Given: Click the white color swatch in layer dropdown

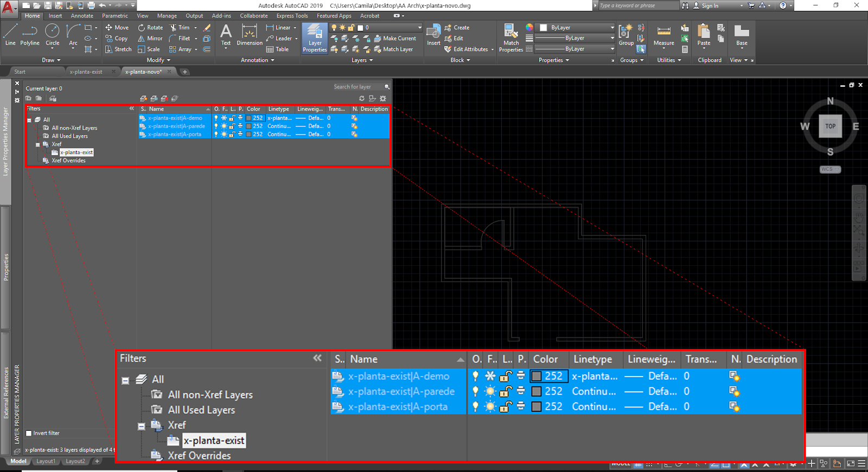Looking at the screenshot, I should pos(360,28).
